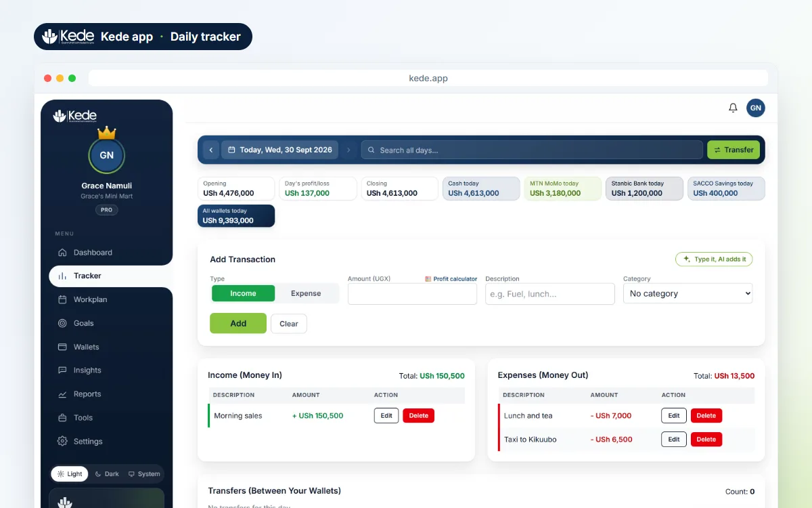812x508 pixels.
Task: Click the Search all days field
Action: 532,150
